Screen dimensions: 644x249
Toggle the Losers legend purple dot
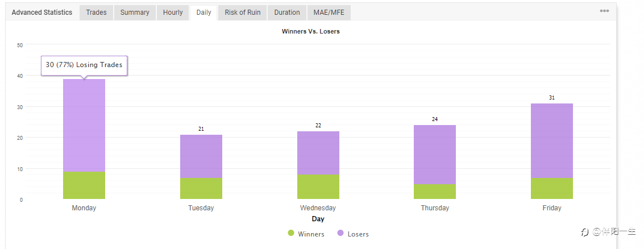point(340,233)
